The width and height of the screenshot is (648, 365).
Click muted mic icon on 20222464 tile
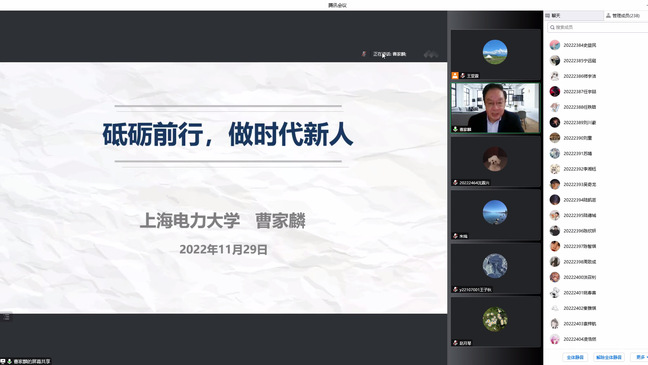455,182
